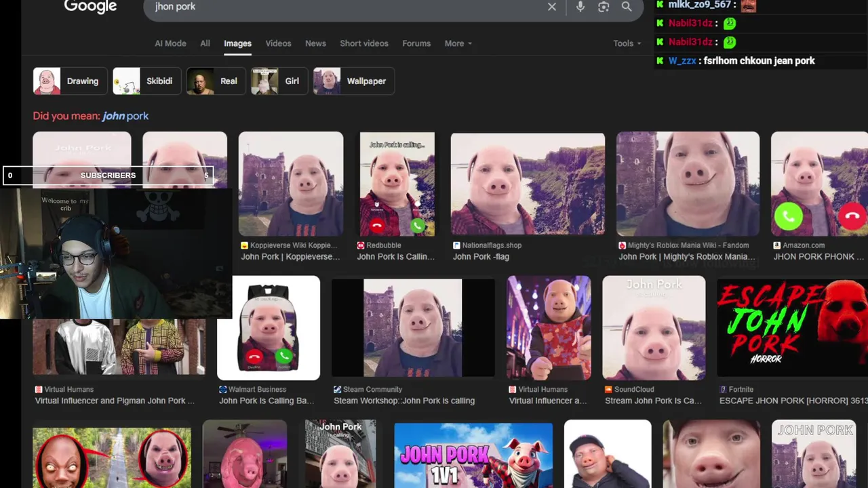Open Koppieverse Wiki John Pork image

290,184
